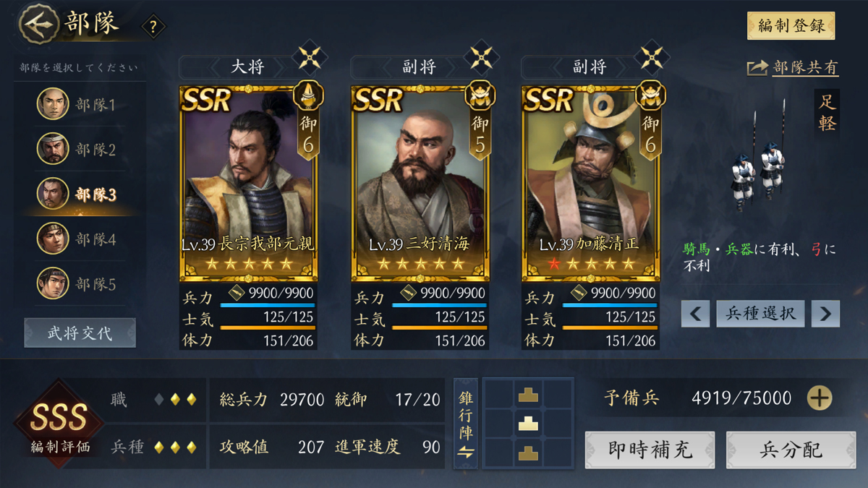Select 部隊1 in the squad list
The image size is (868, 488).
[x=80, y=104]
